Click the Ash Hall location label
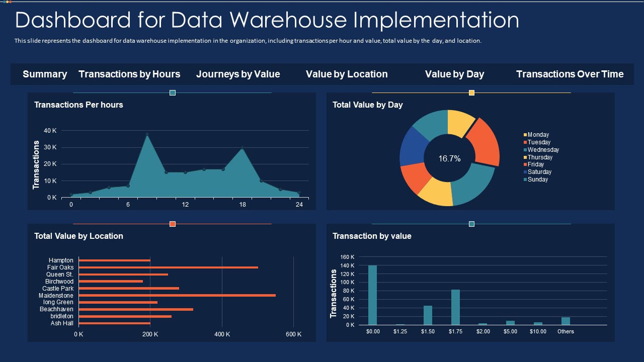644x362 pixels. (62, 323)
